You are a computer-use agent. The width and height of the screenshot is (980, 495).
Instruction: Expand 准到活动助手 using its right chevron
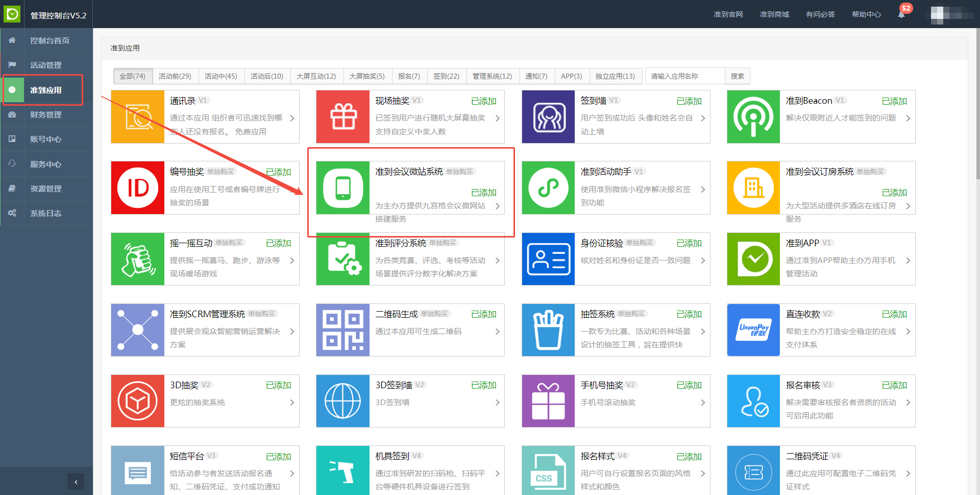click(x=703, y=190)
